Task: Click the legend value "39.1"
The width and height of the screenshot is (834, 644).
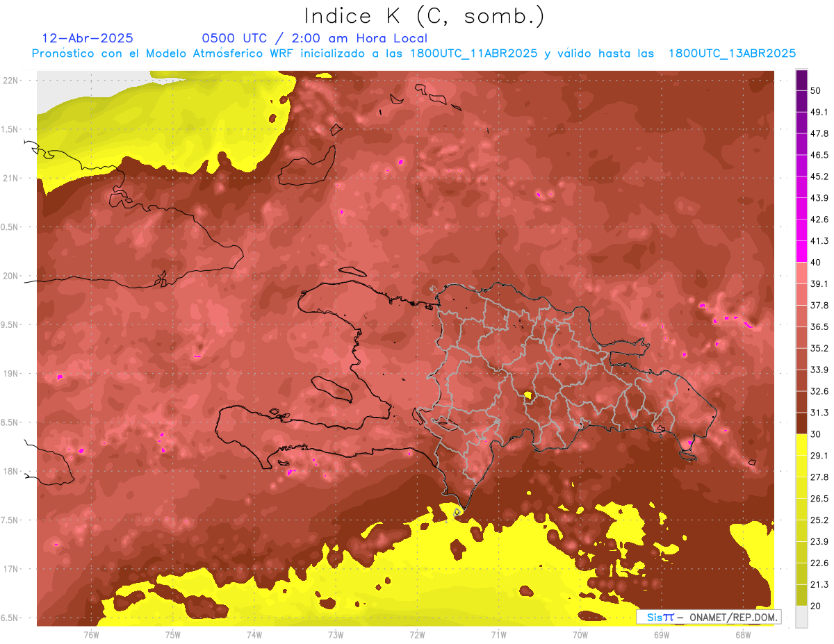Action: pyautogui.click(x=819, y=283)
